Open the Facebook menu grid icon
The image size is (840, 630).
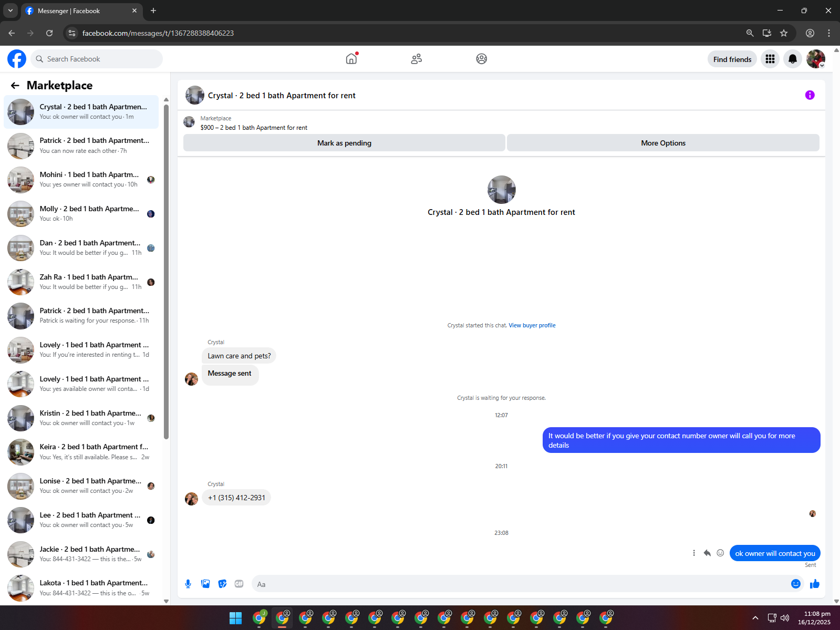coord(770,59)
